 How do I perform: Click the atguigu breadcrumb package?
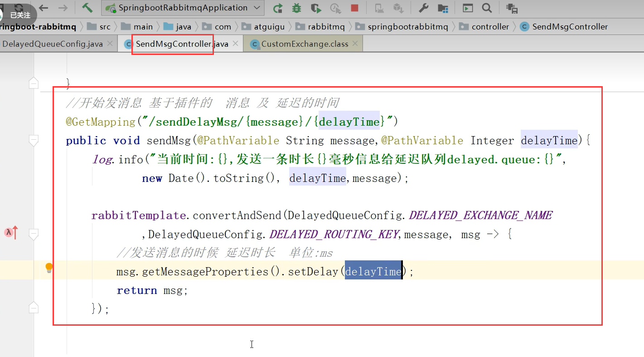[263, 26]
